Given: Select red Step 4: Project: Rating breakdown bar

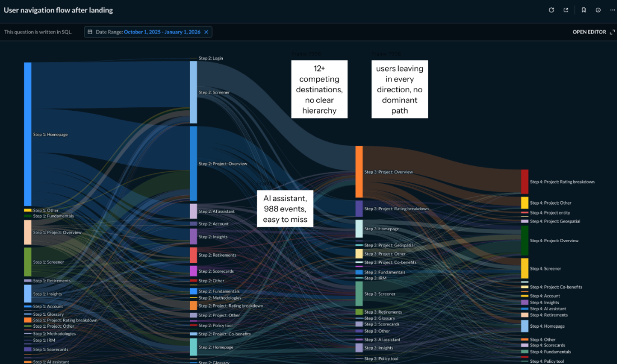Looking at the screenshot, I should pyautogui.click(x=525, y=182).
